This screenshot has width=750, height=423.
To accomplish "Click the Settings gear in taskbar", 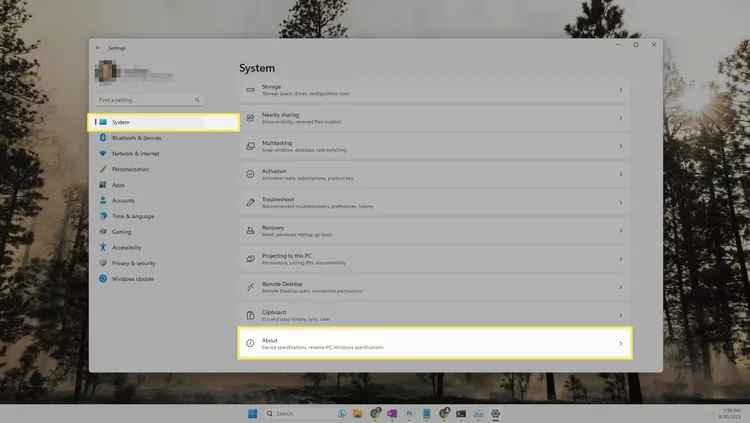I will [496, 414].
